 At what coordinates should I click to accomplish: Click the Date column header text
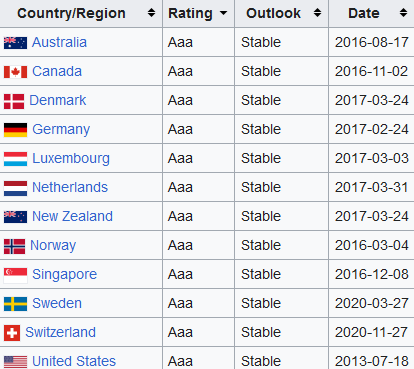tap(364, 13)
